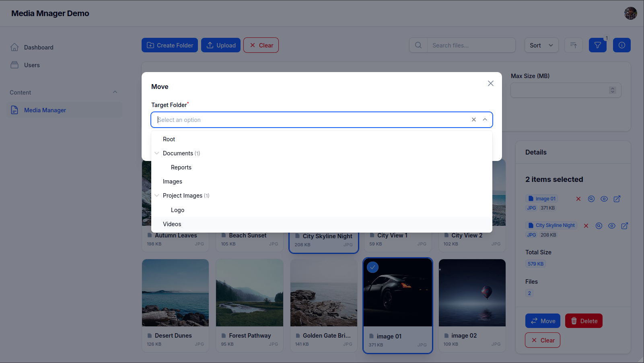Image resolution: width=644 pixels, height=363 pixels.
Task: Open City Skyline Night in external link
Action: coord(624,226)
